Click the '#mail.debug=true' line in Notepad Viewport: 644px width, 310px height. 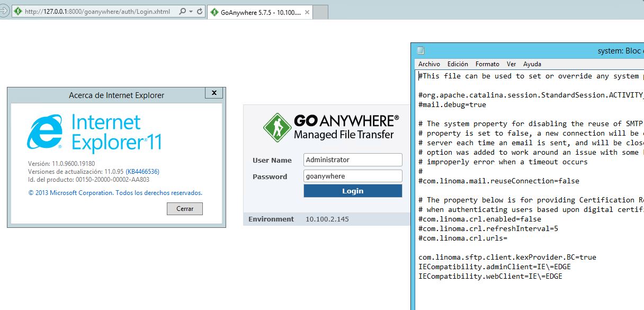tap(452, 105)
